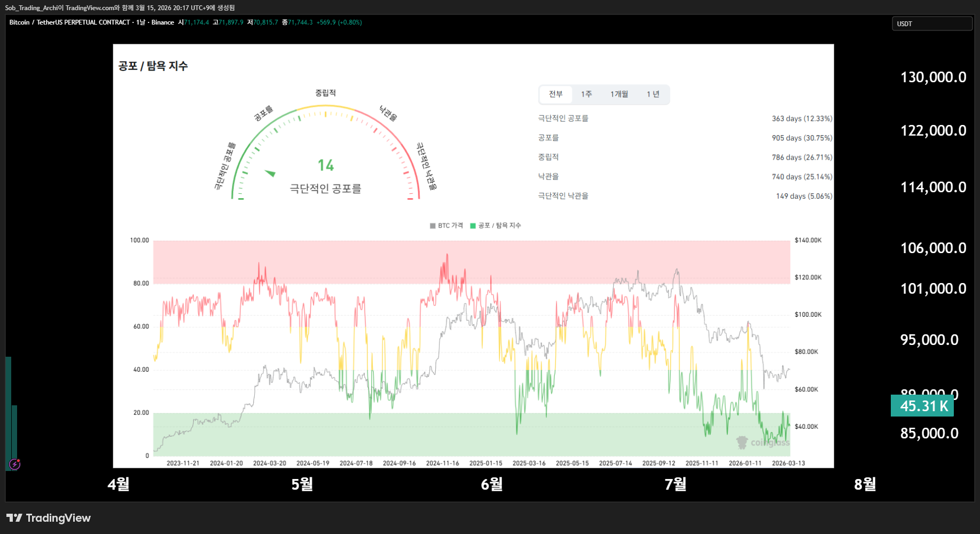Viewport: 980px width, 534px height.
Task: Click the 122,000.0 price axis label
Action: point(934,131)
